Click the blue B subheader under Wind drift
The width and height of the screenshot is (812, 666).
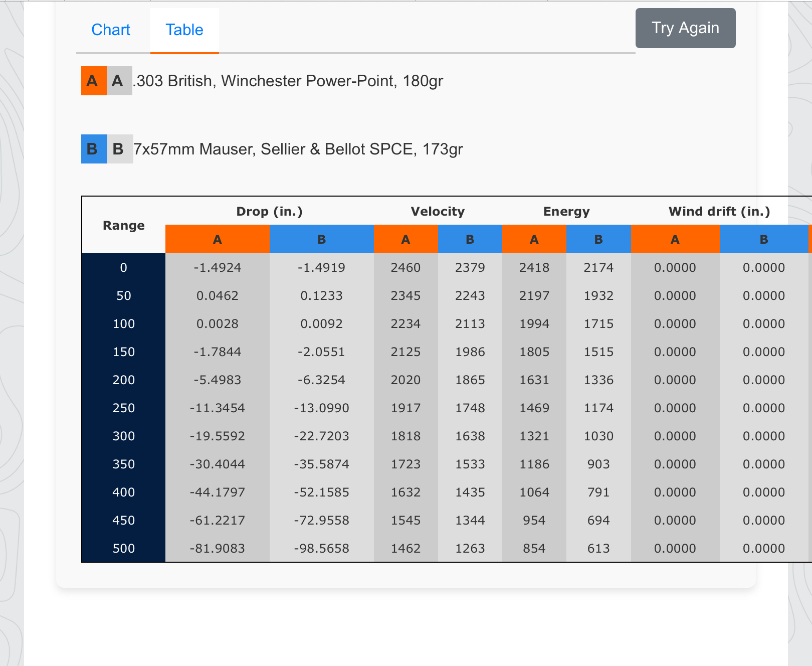pyautogui.click(x=764, y=239)
